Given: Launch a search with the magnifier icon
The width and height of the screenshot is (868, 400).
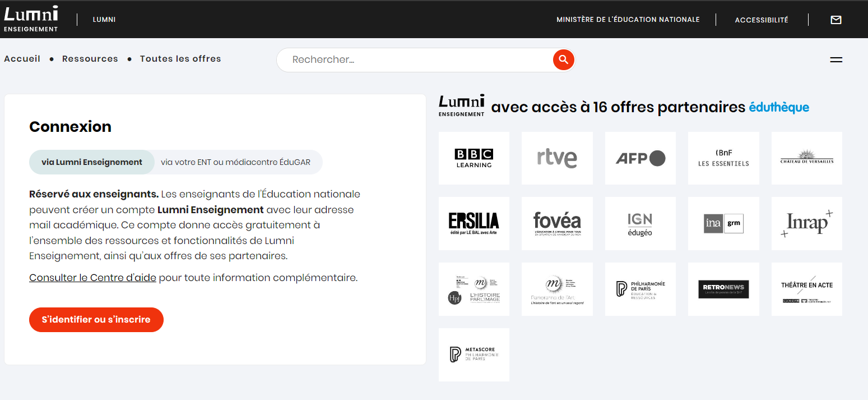Looking at the screenshot, I should (x=563, y=59).
